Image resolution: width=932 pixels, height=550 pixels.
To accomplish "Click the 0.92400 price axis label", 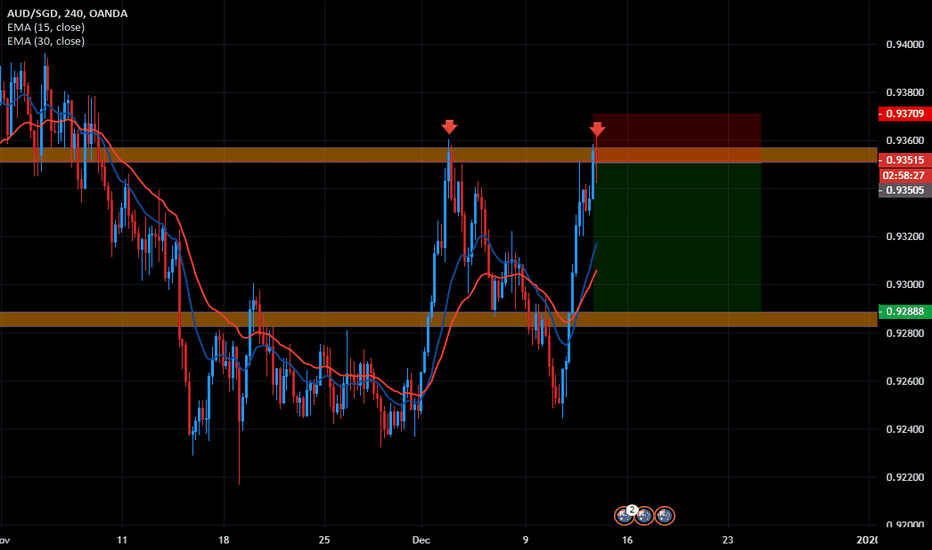I will click(905, 429).
